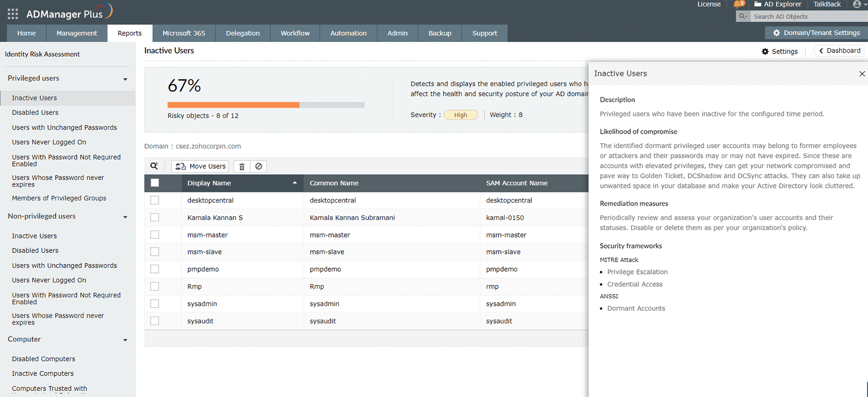
Task: Click the notification bell icon
Action: 737,4
